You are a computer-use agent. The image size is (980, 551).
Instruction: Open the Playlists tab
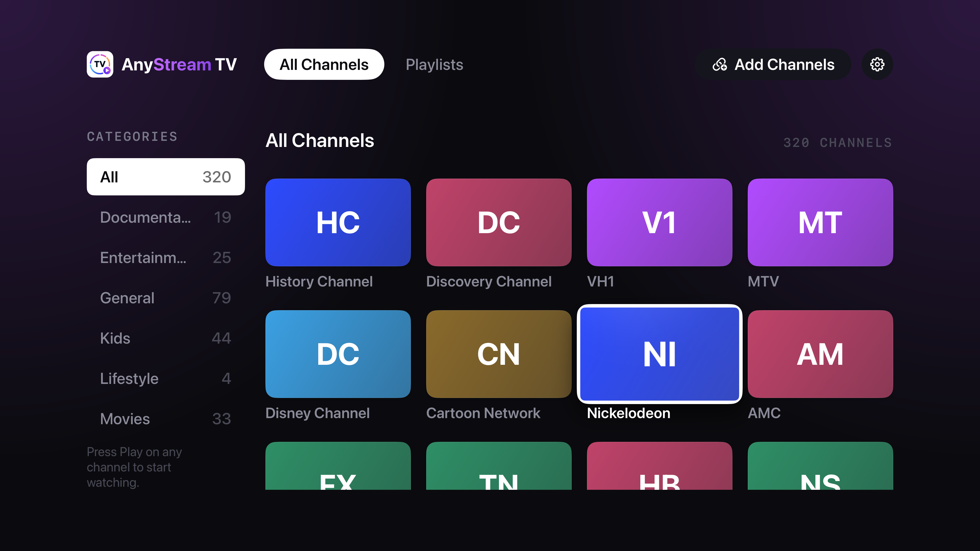click(x=434, y=64)
